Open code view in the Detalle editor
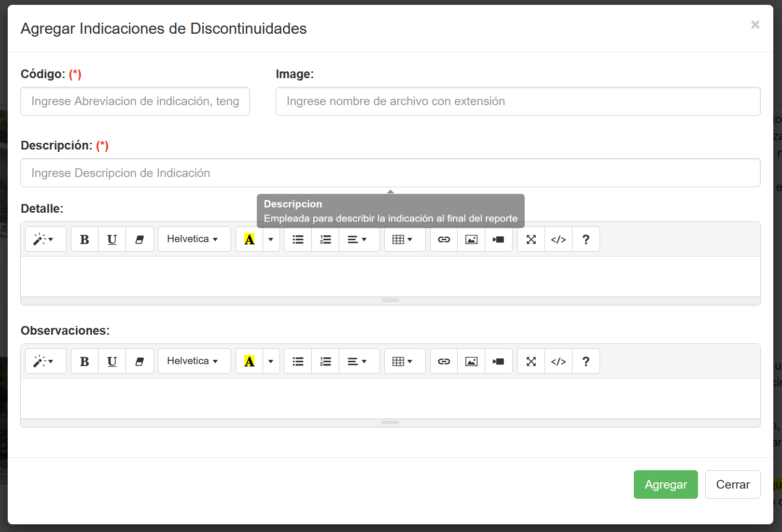Screen dimensions: 782x532 559,239
